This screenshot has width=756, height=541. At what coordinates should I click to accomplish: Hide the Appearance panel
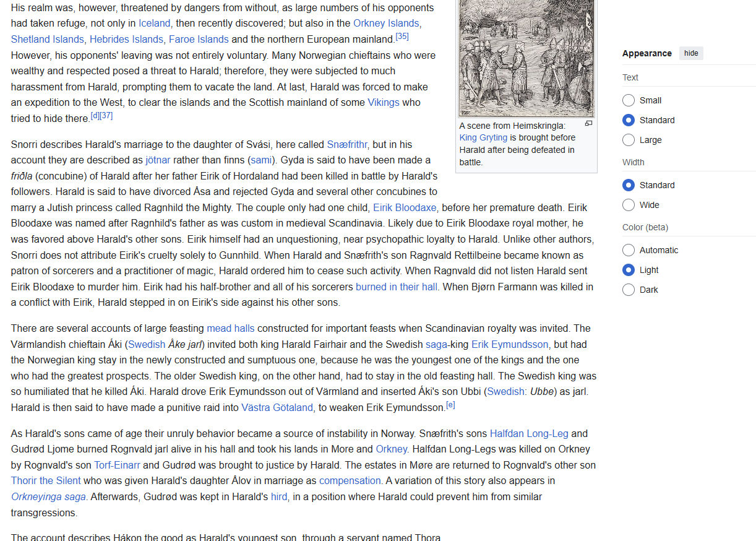tap(691, 53)
